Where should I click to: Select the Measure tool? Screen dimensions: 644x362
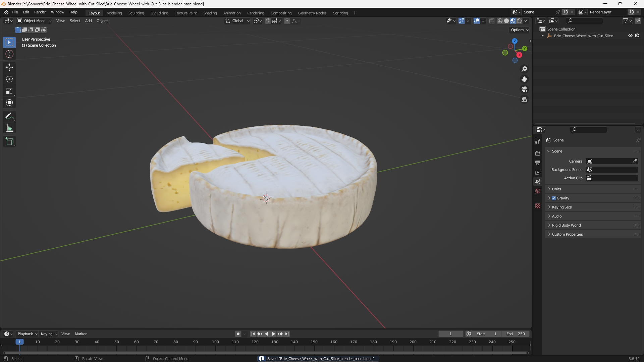tap(9, 128)
